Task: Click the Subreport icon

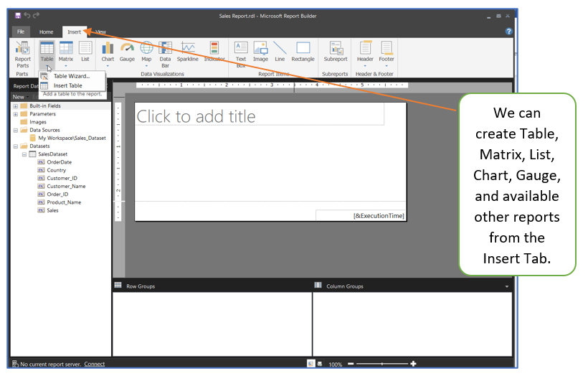Action: click(335, 51)
